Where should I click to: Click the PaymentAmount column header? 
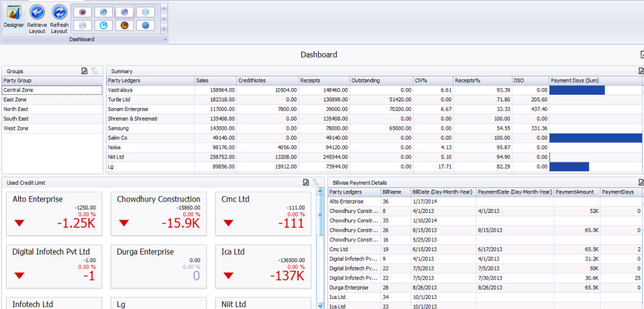pyautogui.click(x=576, y=192)
